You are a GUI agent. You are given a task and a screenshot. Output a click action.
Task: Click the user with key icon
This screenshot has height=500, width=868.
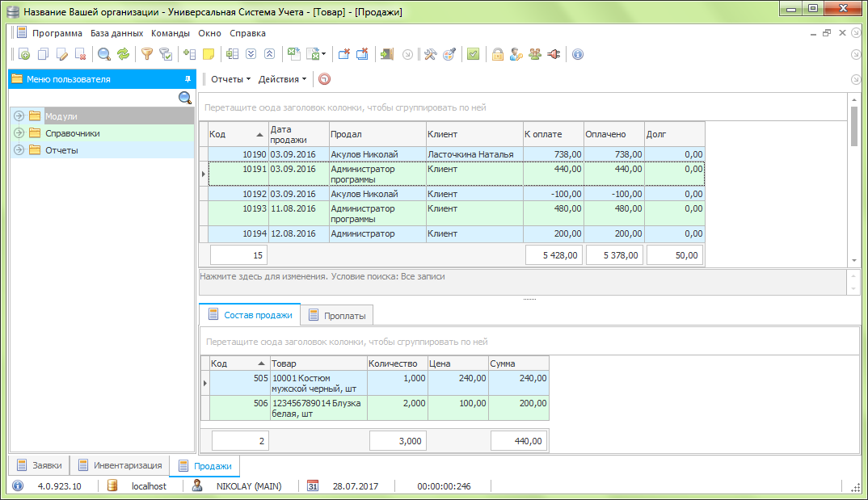(516, 54)
